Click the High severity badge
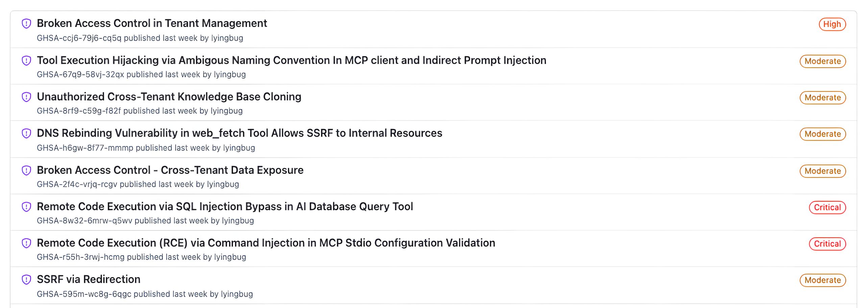868x308 pixels. click(x=832, y=24)
